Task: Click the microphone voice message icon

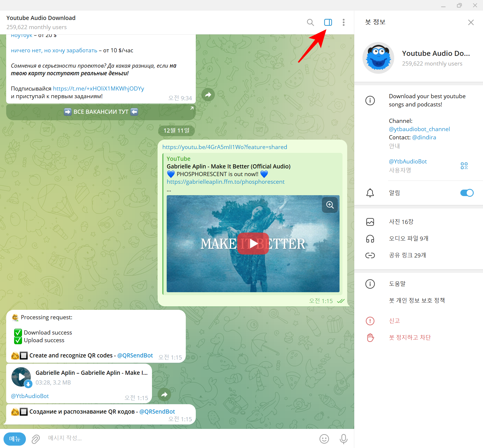Action: pos(343,439)
